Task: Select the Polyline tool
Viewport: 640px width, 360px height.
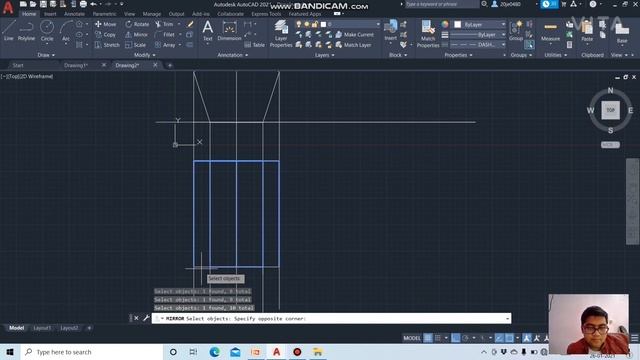Action: pos(26,31)
